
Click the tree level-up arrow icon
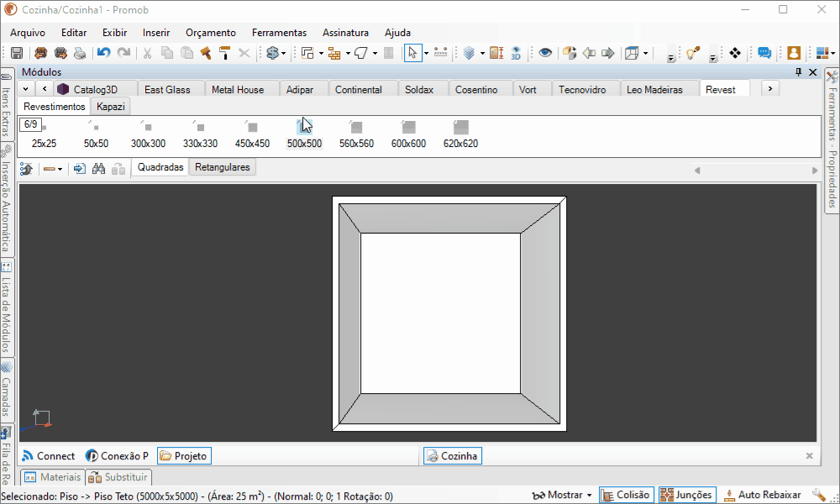26,169
